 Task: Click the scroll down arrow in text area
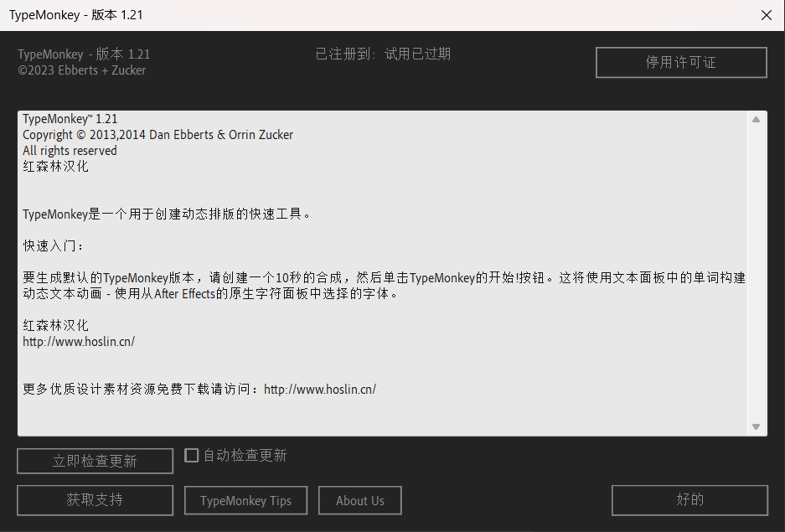click(756, 427)
